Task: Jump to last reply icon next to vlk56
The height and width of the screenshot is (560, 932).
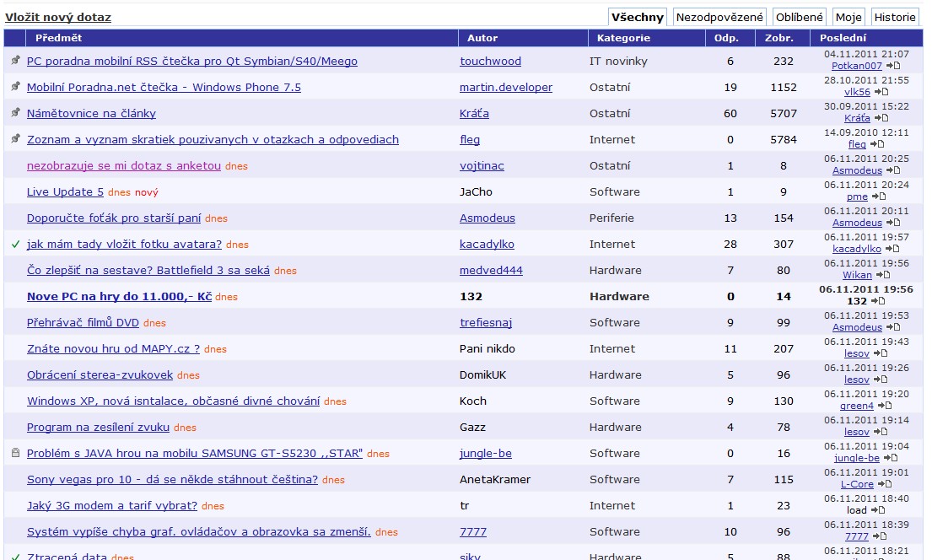Action: pyautogui.click(x=881, y=92)
